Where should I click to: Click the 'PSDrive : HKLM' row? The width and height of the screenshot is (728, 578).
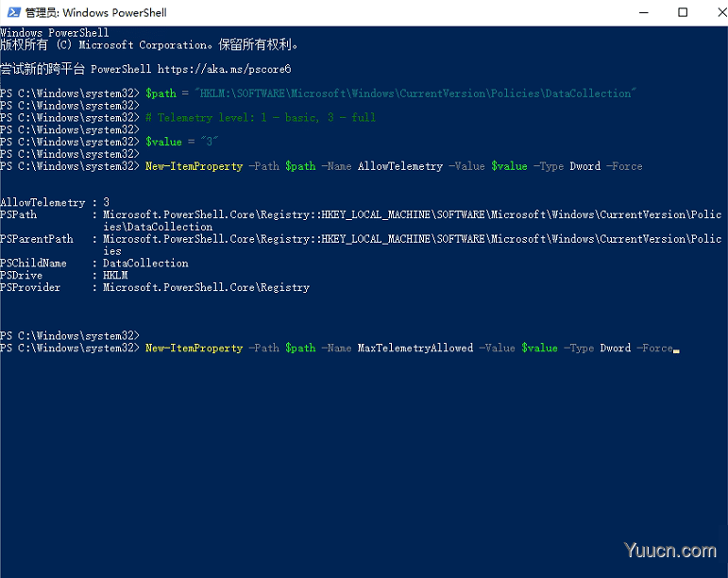click(x=64, y=275)
